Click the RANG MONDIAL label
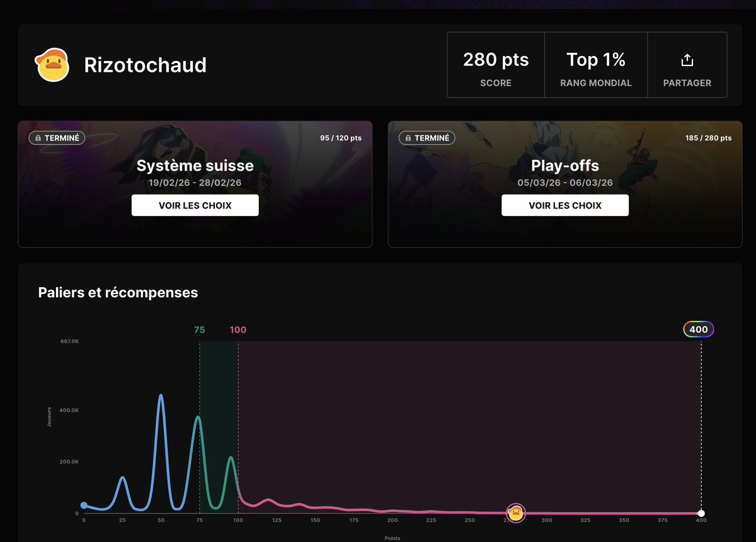 [596, 83]
